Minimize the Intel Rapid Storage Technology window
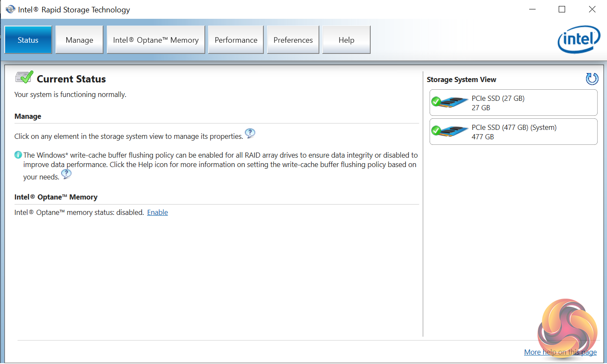Image resolution: width=607 pixels, height=364 pixels. (x=532, y=9)
